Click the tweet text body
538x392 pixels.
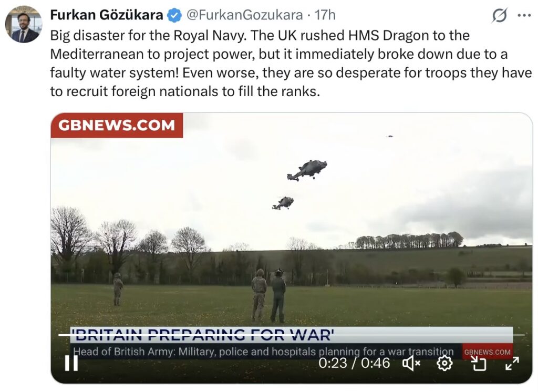(x=291, y=64)
